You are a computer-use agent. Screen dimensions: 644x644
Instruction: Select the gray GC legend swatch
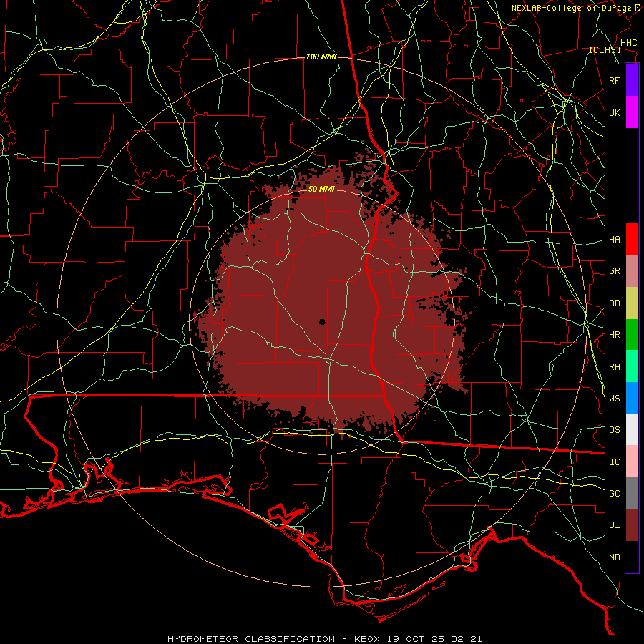632,493
